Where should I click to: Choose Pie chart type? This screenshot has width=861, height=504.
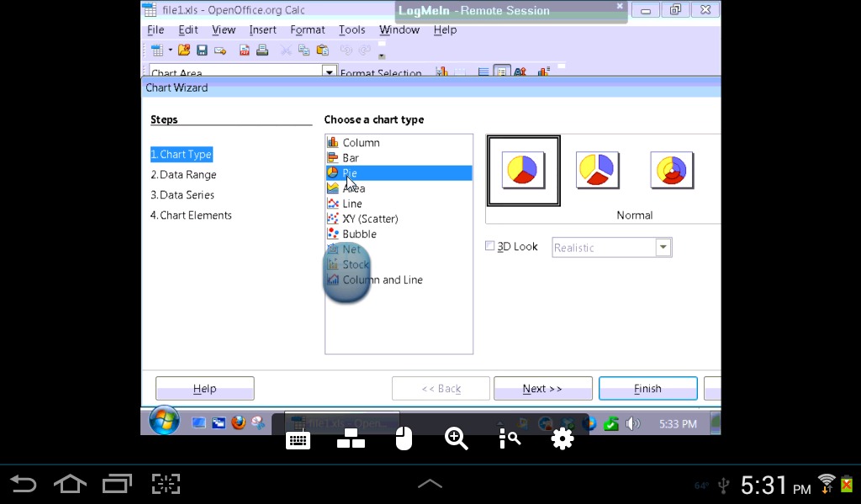399,173
